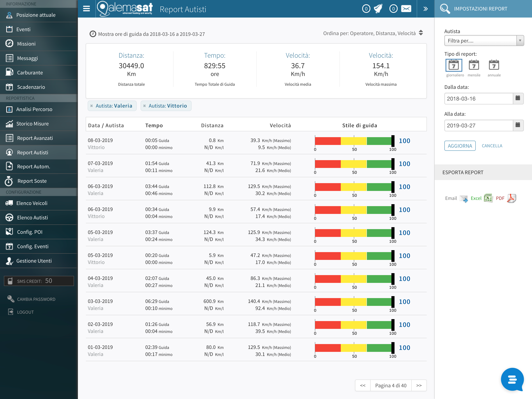Click the Tempo column header
Screen dimensions: 532x399
point(154,125)
